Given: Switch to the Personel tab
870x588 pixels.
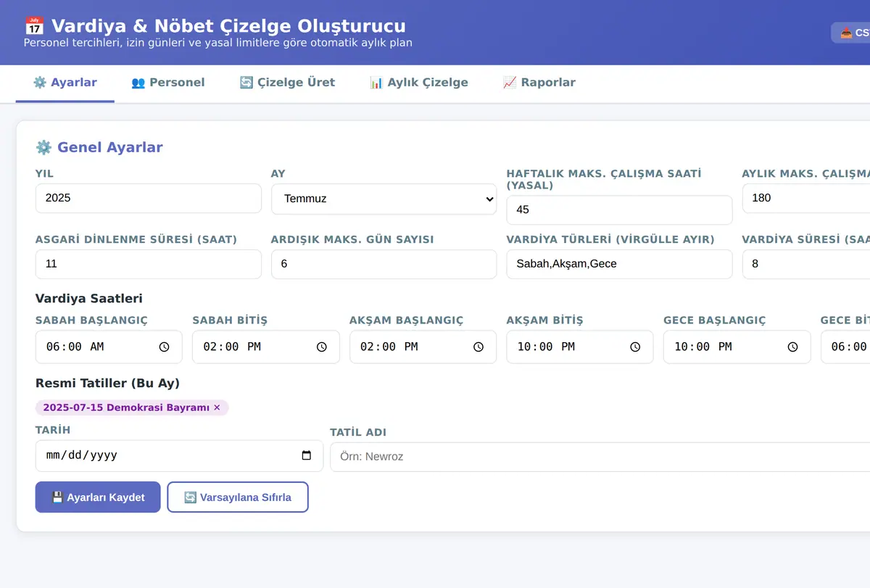Looking at the screenshot, I should tap(168, 83).
